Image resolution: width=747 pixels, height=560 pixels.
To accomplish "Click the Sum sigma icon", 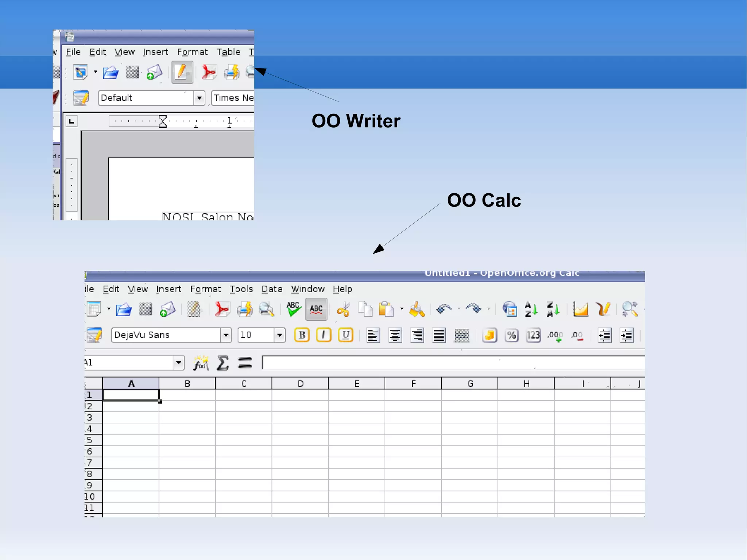I will pos(222,363).
